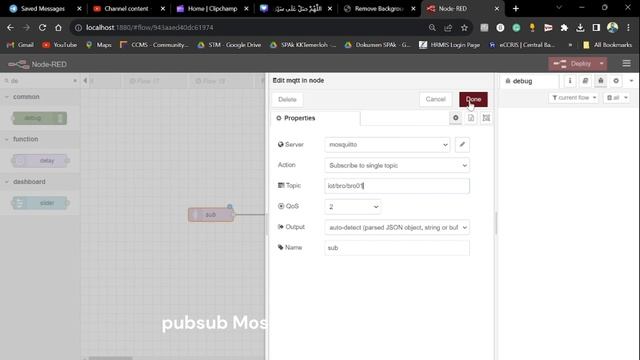The image size is (640, 360).
Task: Share this page icon in address bar
Action: click(x=448, y=27)
